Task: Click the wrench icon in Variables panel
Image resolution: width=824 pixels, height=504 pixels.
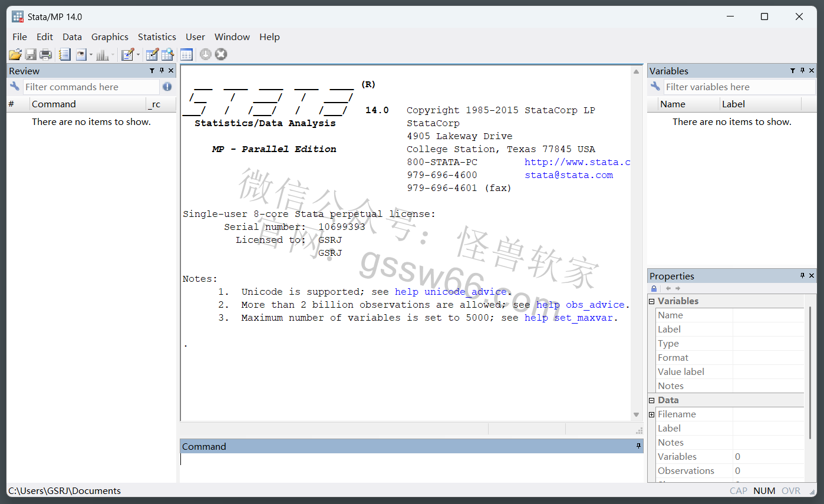Action: point(655,87)
